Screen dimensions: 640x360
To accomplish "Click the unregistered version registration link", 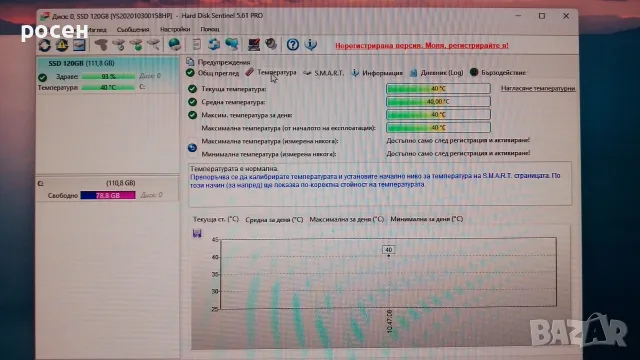I will coord(422,45).
